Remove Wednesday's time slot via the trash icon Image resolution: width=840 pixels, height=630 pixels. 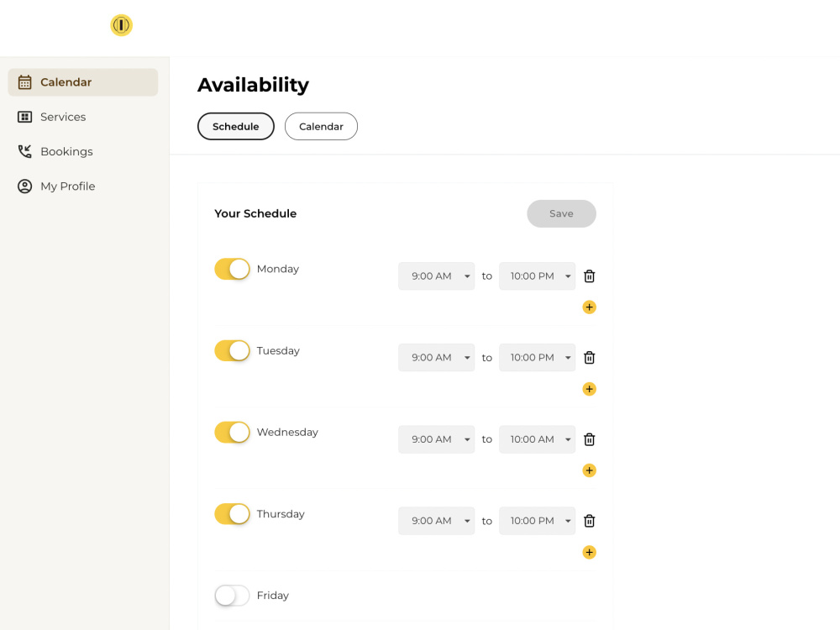point(590,439)
